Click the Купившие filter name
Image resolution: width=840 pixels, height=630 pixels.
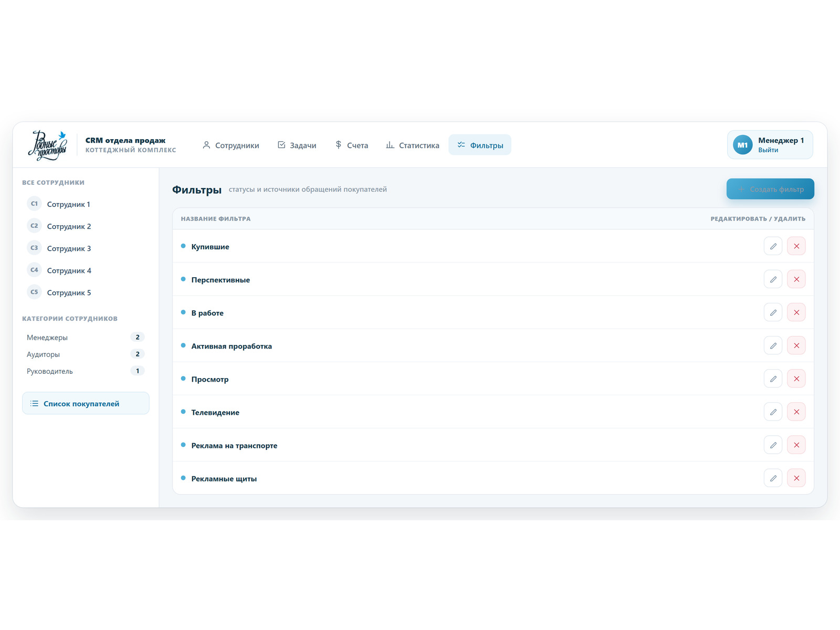click(x=210, y=247)
